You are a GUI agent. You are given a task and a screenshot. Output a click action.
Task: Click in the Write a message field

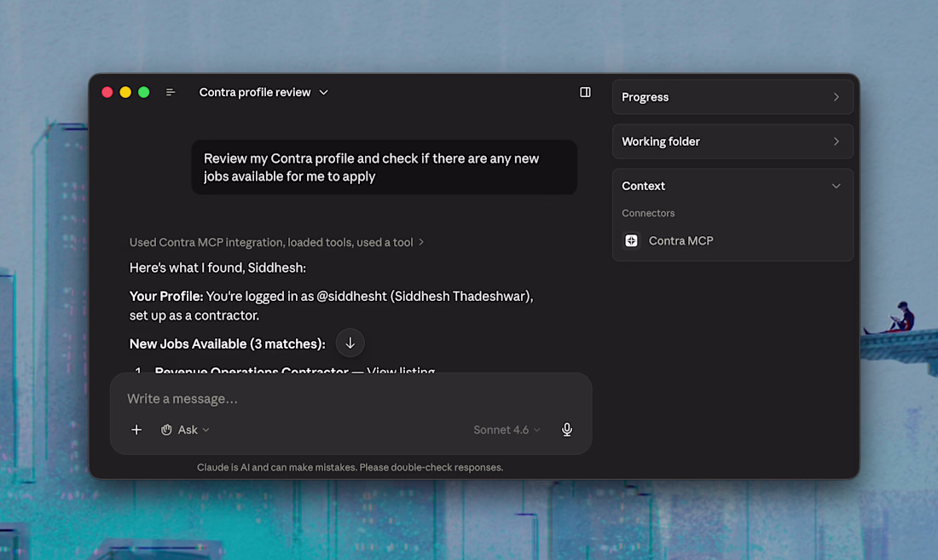350,399
